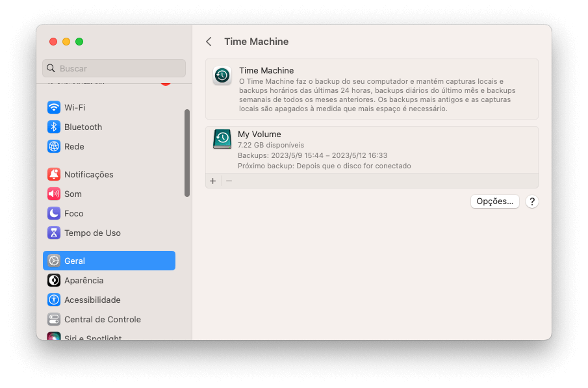Click the Tempo de Uso hourglass icon
Image resolution: width=588 pixels, height=388 pixels.
click(x=54, y=233)
